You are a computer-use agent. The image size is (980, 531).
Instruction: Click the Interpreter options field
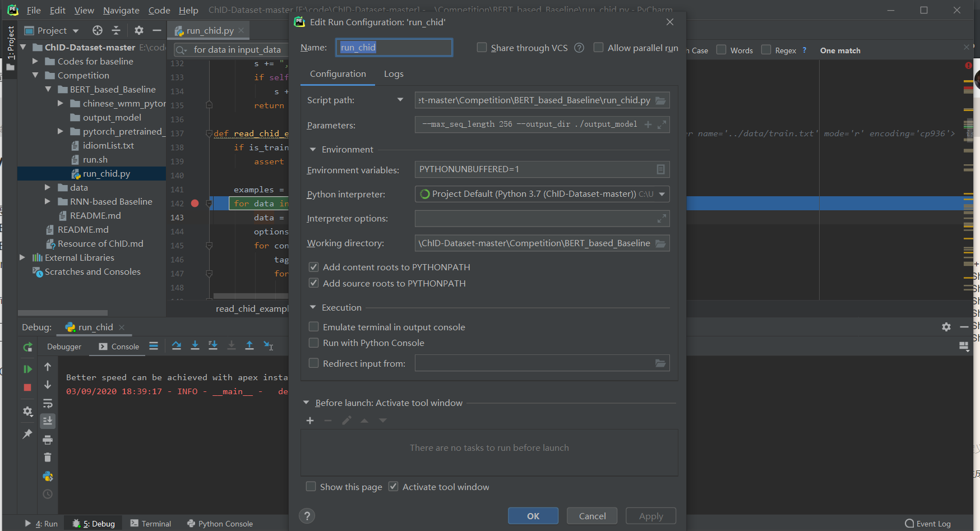(542, 219)
